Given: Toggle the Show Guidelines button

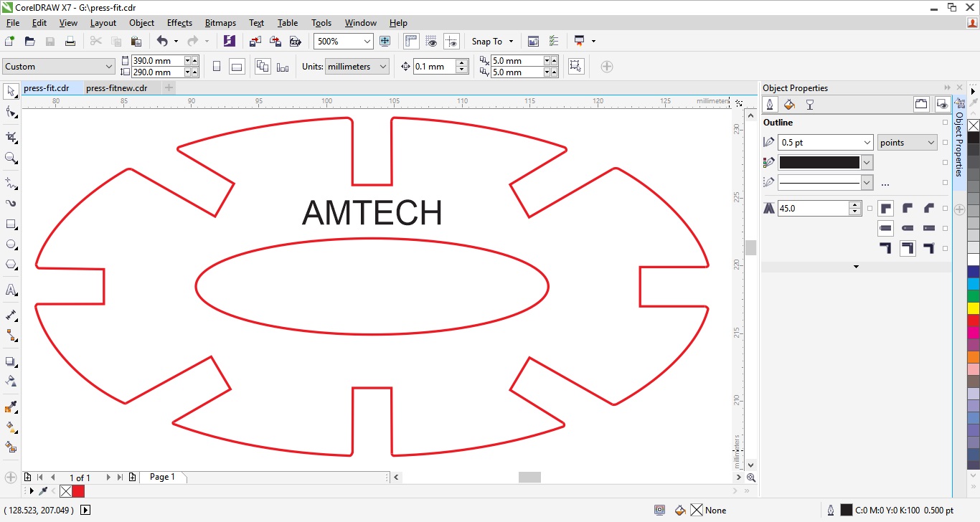Looking at the screenshot, I should click(451, 42).
